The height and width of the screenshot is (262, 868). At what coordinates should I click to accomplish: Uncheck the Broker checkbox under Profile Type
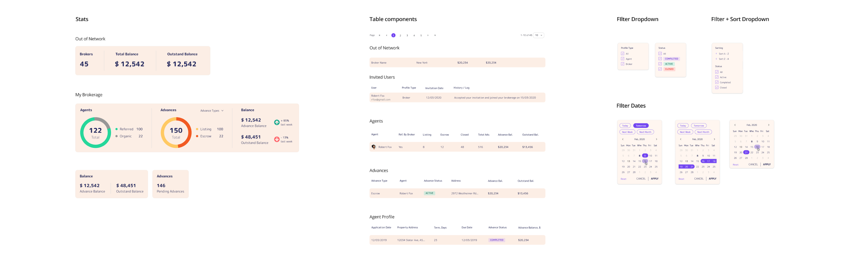pyautogui.click(x=622, y=64)
